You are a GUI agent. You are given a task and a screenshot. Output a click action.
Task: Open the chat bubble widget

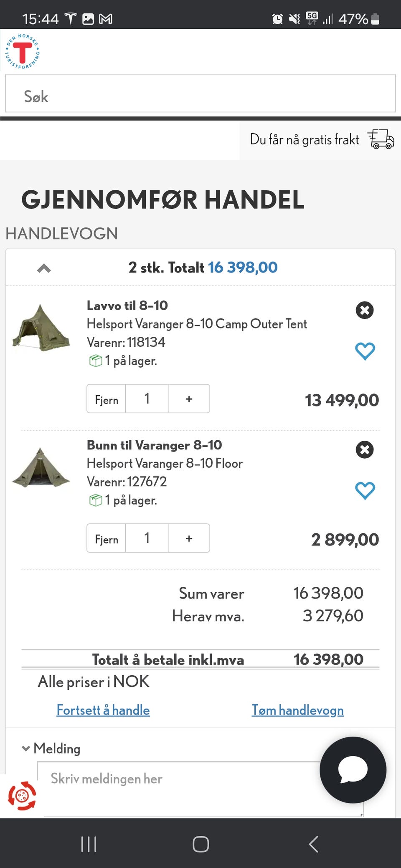coord(353,770)
